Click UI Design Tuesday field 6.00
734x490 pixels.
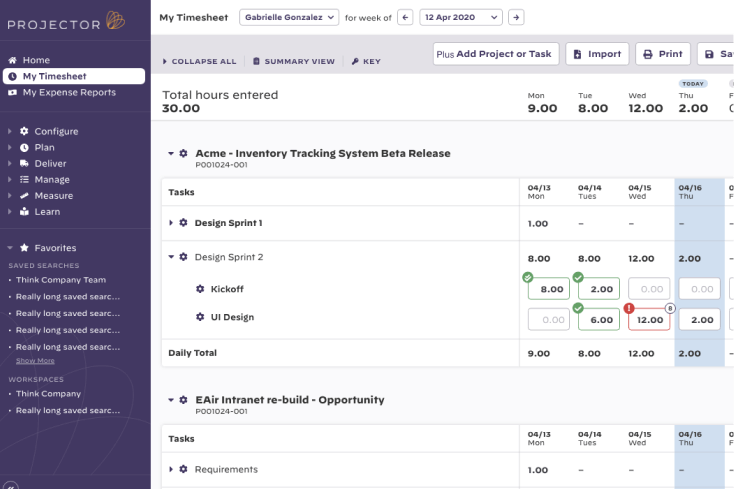coord(599,320)
